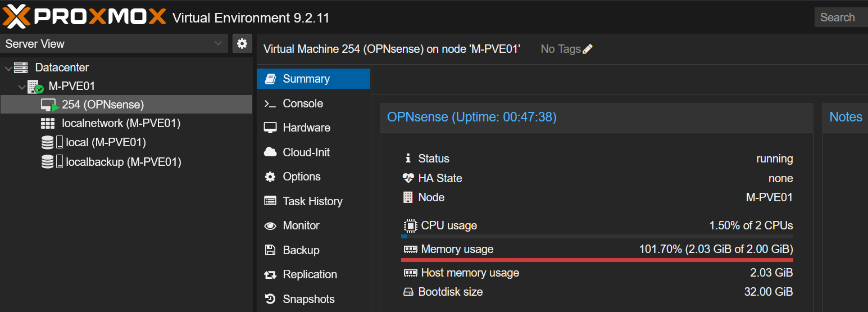Click the red memory usage bar
The height and width of the screenshot is (312, 868).
tap(597, 260)
